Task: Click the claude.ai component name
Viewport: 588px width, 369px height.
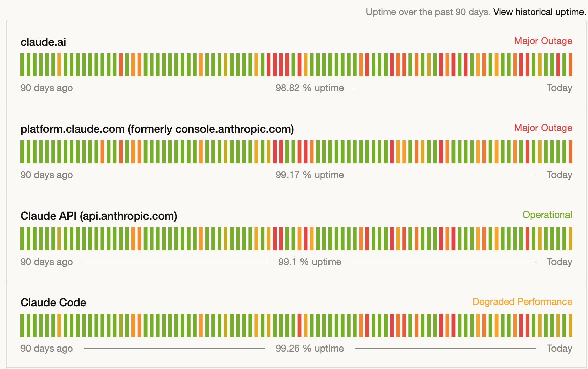Action: pos(43,42)
